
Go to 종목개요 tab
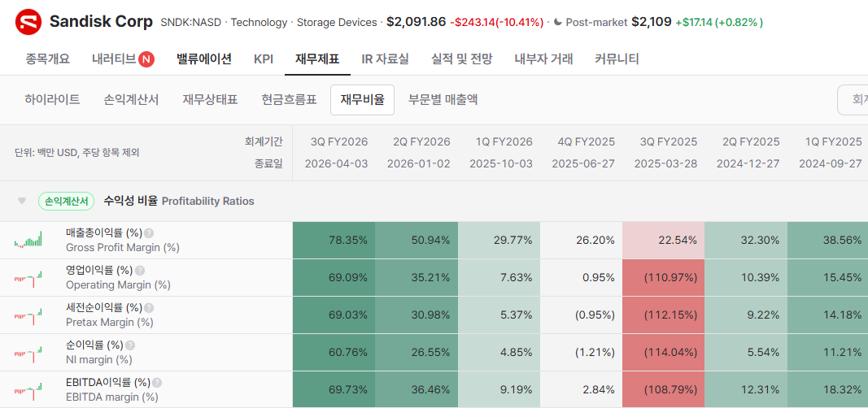pyautogui.click(x=48, y=59)
